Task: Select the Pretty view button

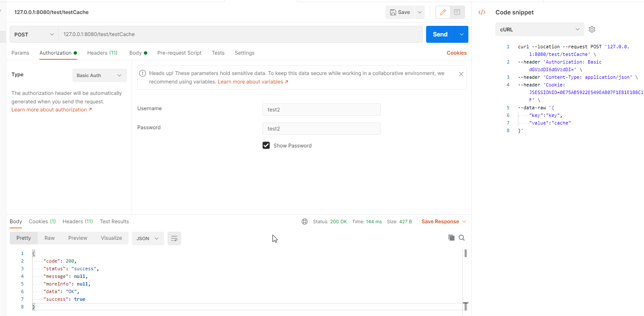Action: pos(24,238)
